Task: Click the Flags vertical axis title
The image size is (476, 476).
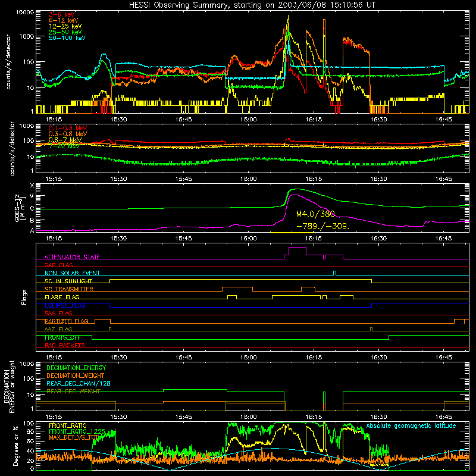Action: click(x=24, y=297)
